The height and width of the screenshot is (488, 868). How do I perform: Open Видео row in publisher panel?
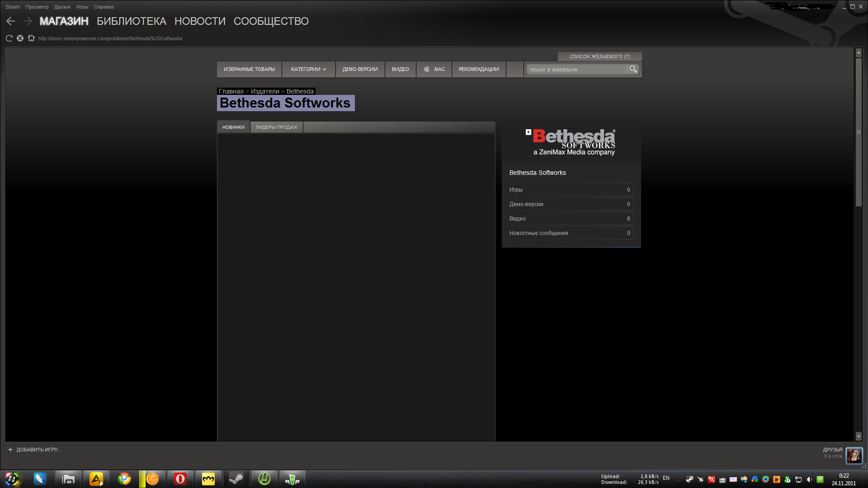[x=571, y=218]
